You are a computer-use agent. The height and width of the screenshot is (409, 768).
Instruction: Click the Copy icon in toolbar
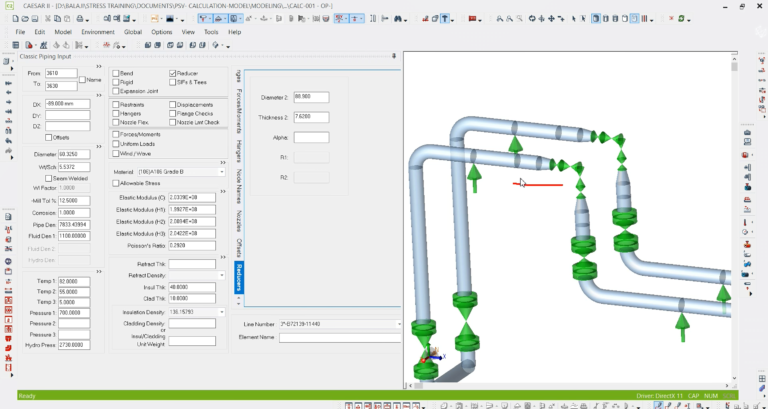click(x=57, y=19)
